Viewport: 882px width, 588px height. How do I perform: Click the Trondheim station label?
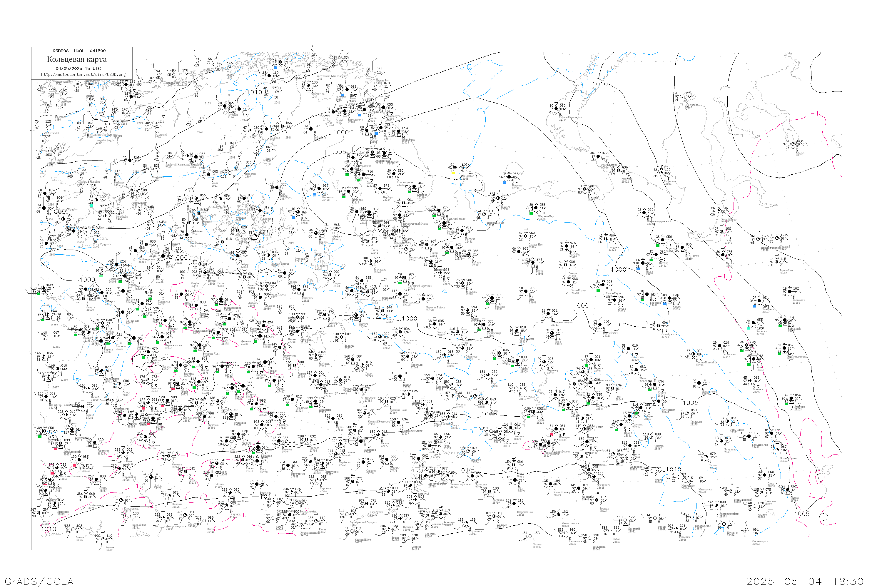point(141,105)
